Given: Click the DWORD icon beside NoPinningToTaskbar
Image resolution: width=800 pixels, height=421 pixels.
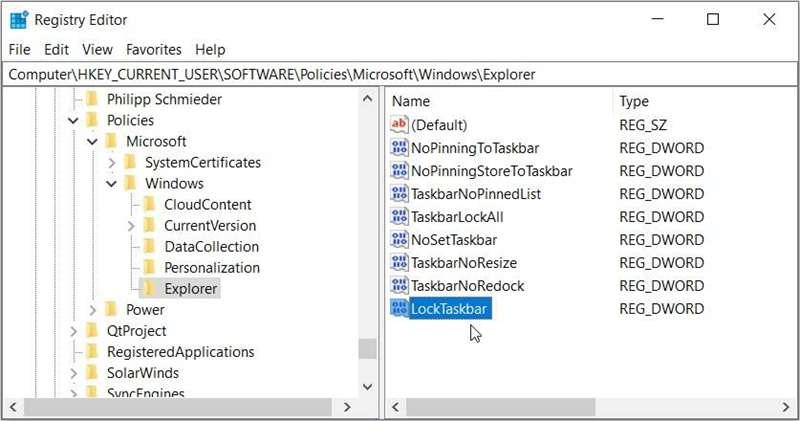Looking at the screenshot, I should pos(400,148).
